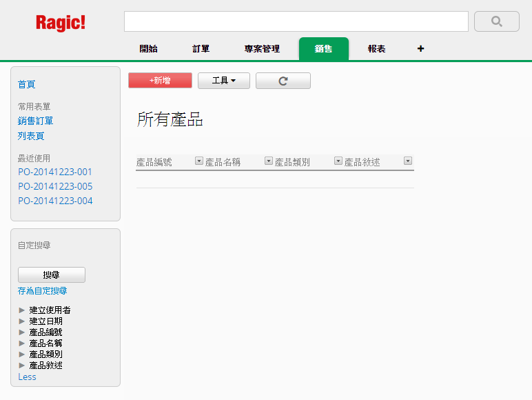This screenshot has width=532, height=400.
Task: Open recent record PO-20141223-005
Action: [55, 186]
